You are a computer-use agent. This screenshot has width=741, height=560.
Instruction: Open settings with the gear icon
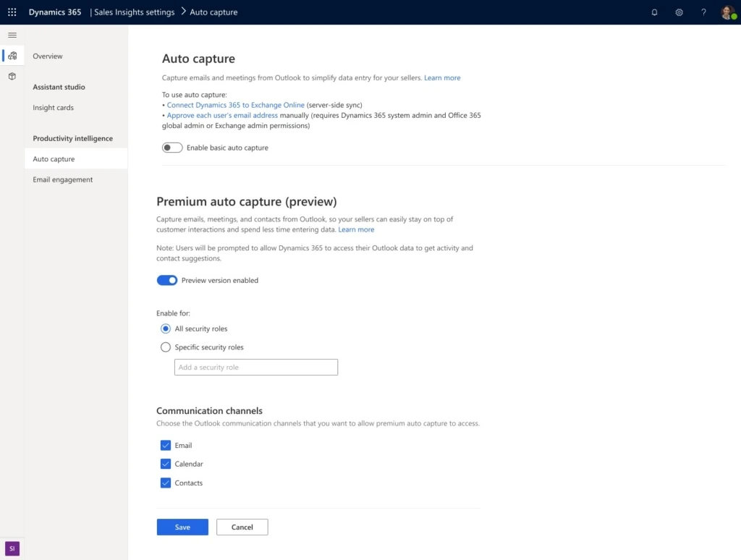point(679,12)
